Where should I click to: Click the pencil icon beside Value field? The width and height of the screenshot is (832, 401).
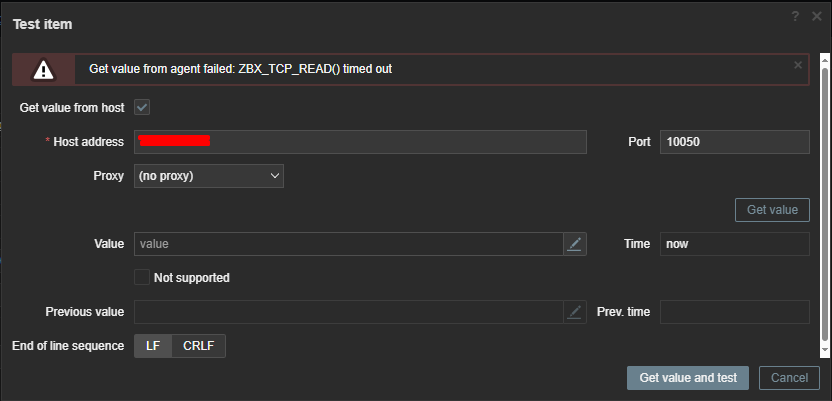[x=574, y=244]
